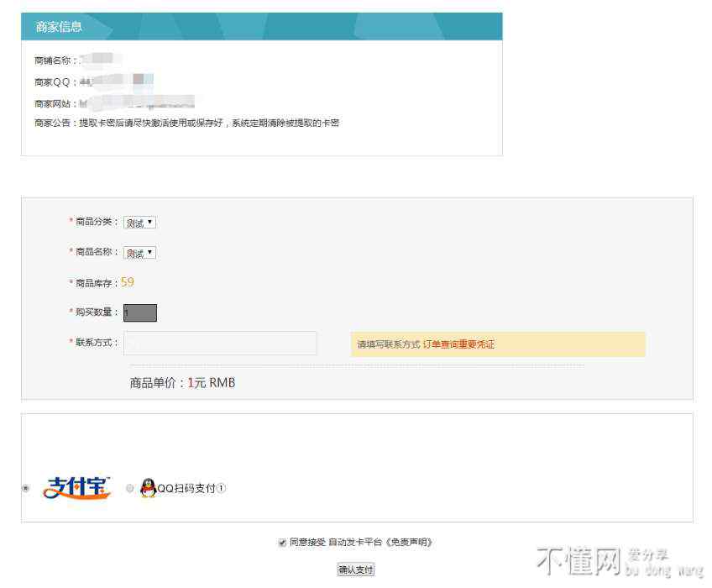Open the 《免责声明》 disclaimer link

409,542
